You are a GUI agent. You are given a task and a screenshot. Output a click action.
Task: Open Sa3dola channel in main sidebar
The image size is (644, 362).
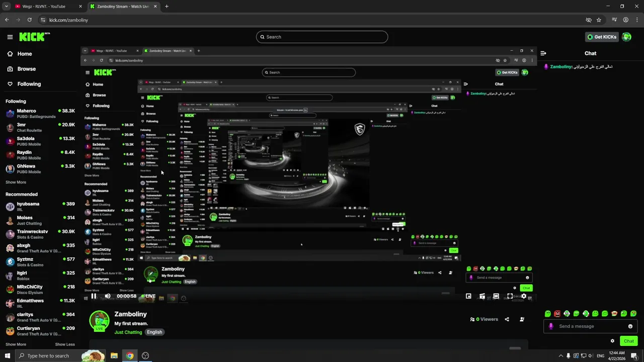[x=40, y=141]
